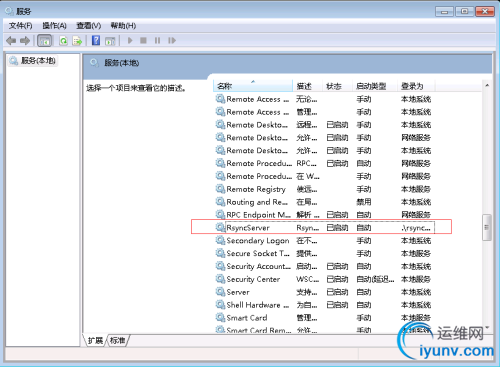Select the Security Account... service
500x367 pixels.
323,266
